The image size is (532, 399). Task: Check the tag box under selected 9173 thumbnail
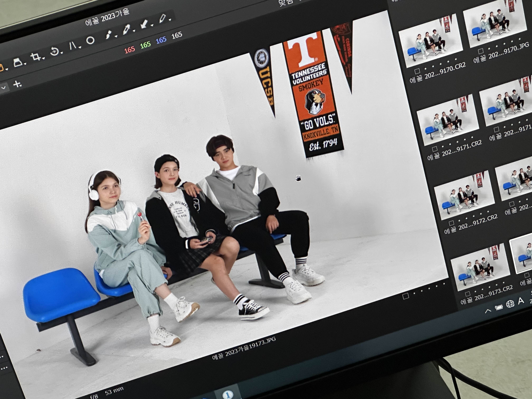pyautogui.click(x=527, y=275)
